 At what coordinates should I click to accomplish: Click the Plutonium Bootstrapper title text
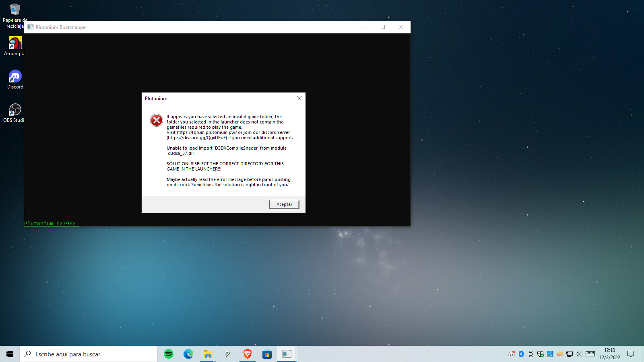62,27
